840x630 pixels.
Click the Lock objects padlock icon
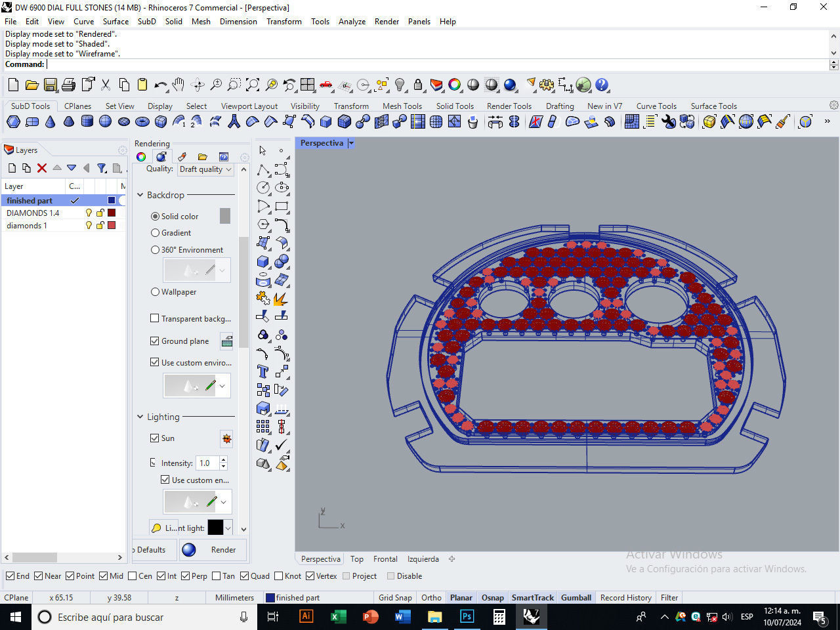click(418, 85)
